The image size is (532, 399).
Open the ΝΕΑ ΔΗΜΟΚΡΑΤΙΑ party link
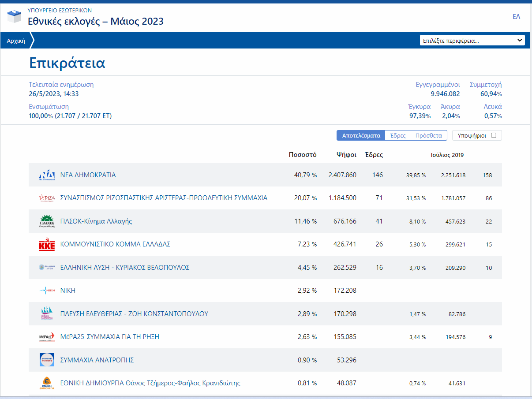click(88, 175)
